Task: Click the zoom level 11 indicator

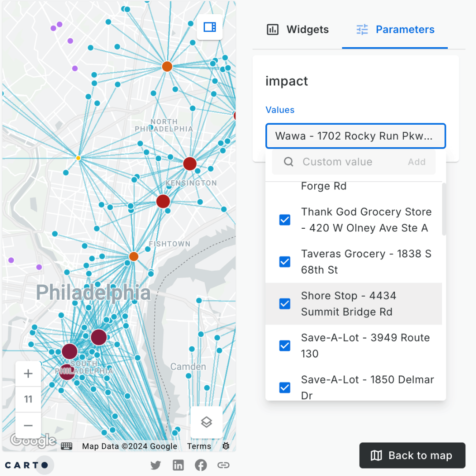Action: tap(28, 399)
